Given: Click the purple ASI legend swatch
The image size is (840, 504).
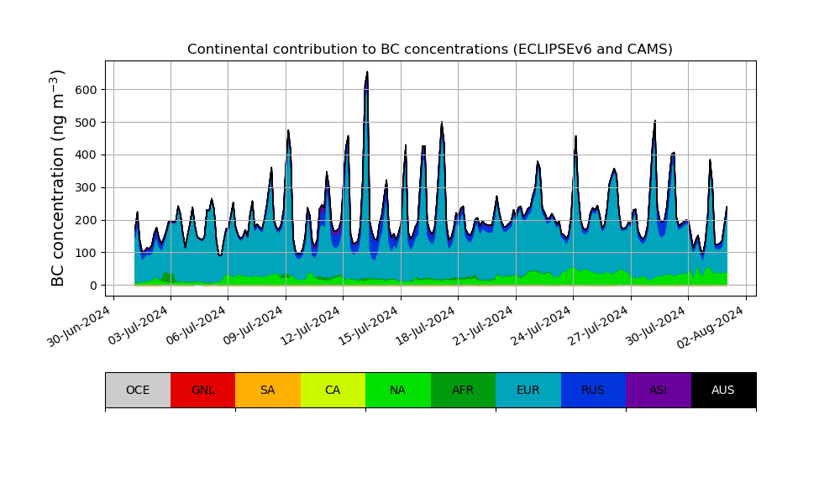Looking at the screenshot, I should point(658,390).
